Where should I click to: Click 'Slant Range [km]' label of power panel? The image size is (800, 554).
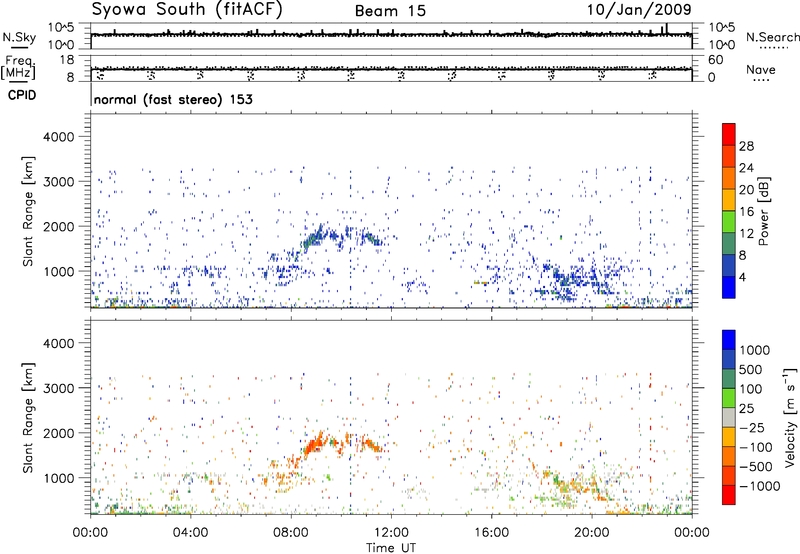28,211
